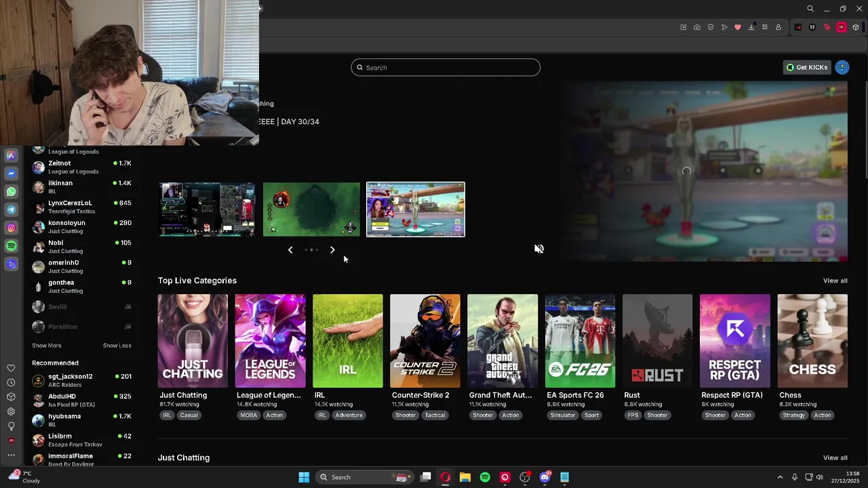Screen dimensions: 868x488
Task: Open File Explorer from taskbar
Action: pos(465,477)
